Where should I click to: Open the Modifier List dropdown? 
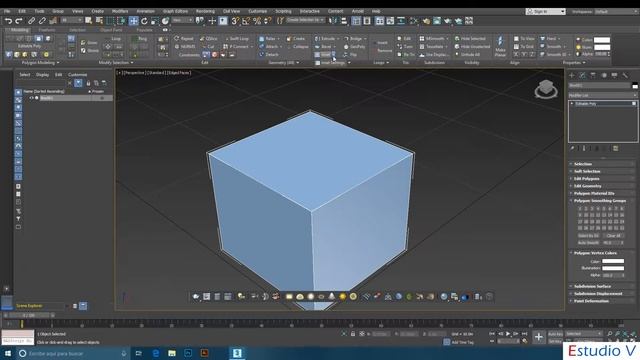[x=603, y=95]
